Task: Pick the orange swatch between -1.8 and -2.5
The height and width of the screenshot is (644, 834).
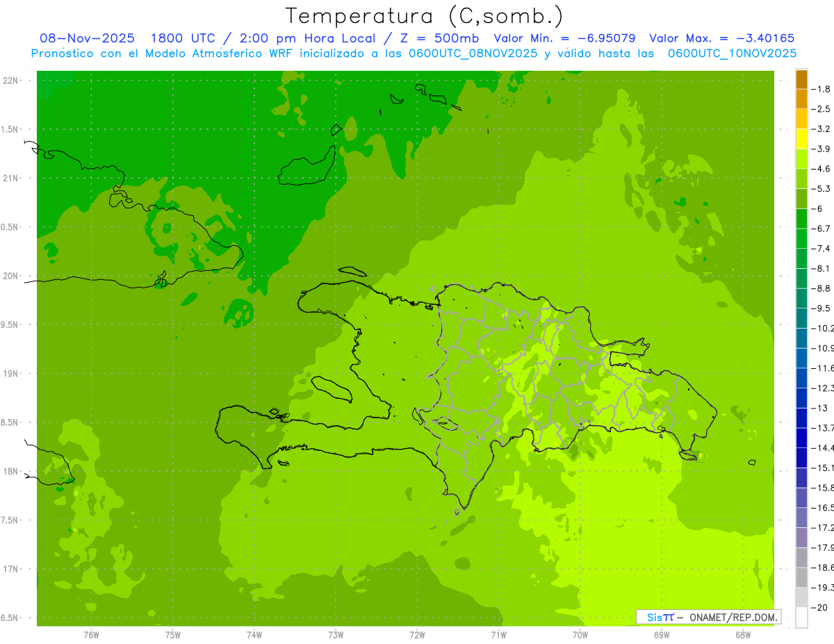Action: [801, 99]
